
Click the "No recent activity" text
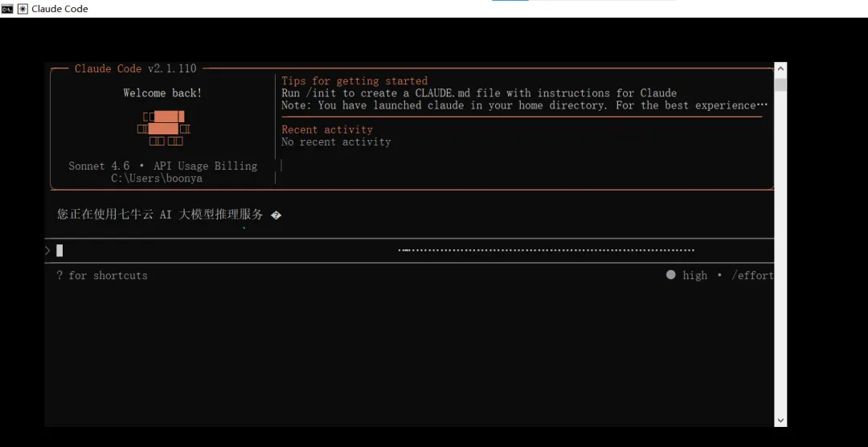[x=336, y=141]
